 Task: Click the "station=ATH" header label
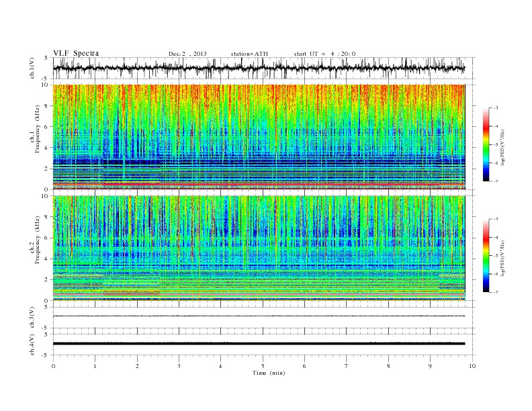point(249,54)
